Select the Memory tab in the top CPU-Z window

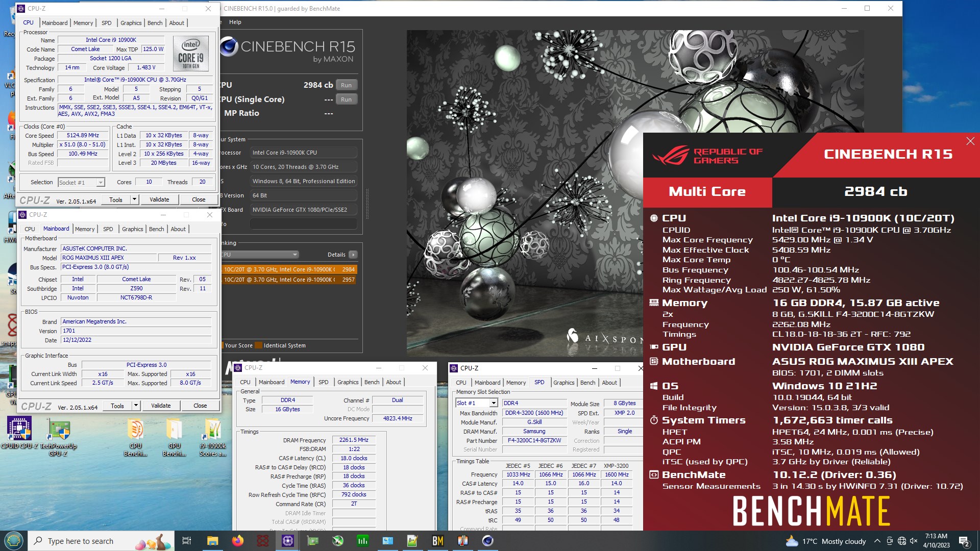(83, 23)
